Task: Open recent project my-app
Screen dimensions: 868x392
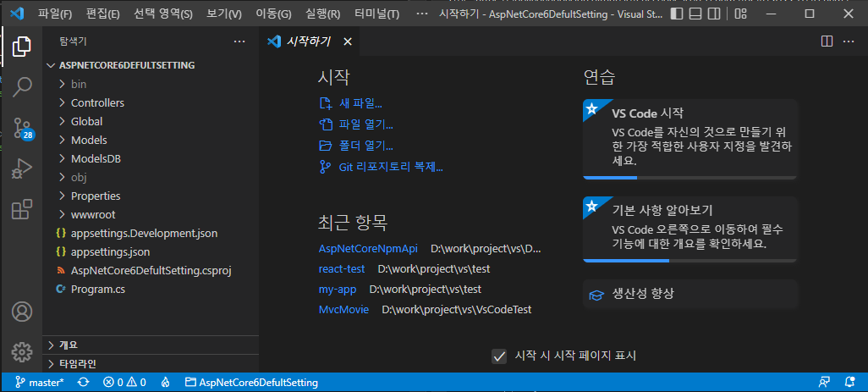Action: click(x=338, y=290)
